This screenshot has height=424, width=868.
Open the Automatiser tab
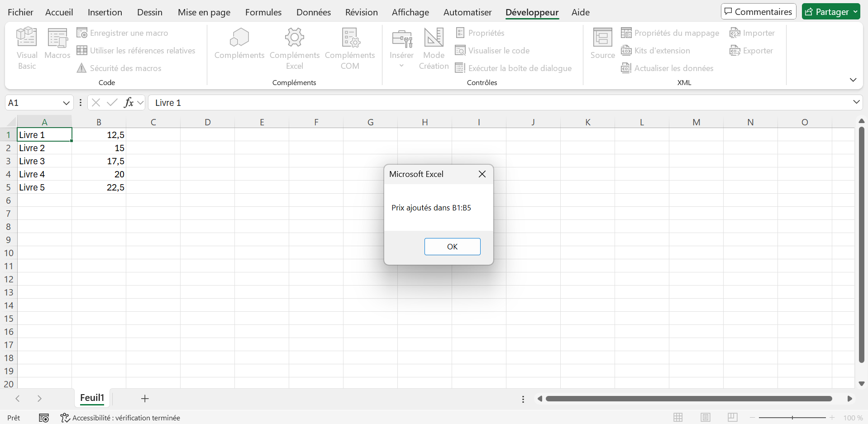(x=467, y=12)
